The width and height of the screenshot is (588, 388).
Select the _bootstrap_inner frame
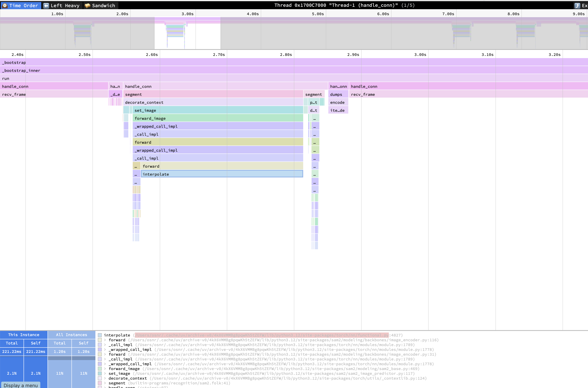coord(294,70)
